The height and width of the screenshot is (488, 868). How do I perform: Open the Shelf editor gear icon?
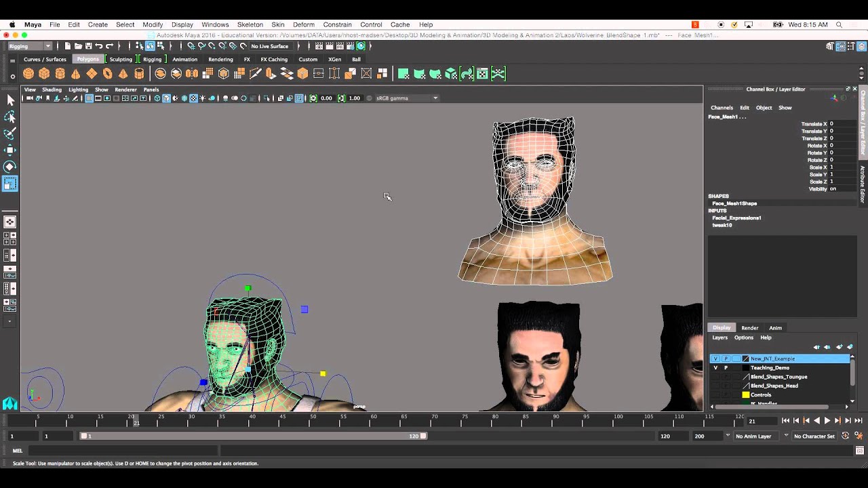[x=12, y=76]
